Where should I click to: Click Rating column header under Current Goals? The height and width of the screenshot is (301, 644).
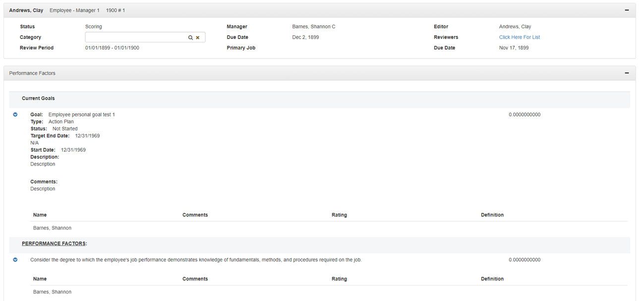pos(339,215)
